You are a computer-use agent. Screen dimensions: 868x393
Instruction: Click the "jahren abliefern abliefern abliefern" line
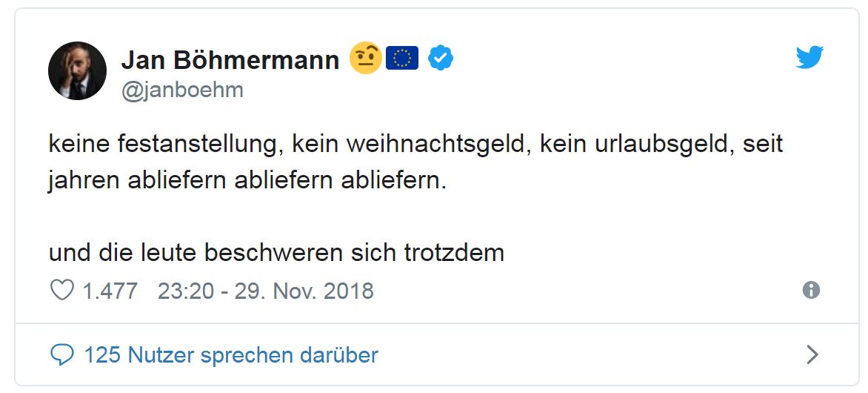click(247, 181)
